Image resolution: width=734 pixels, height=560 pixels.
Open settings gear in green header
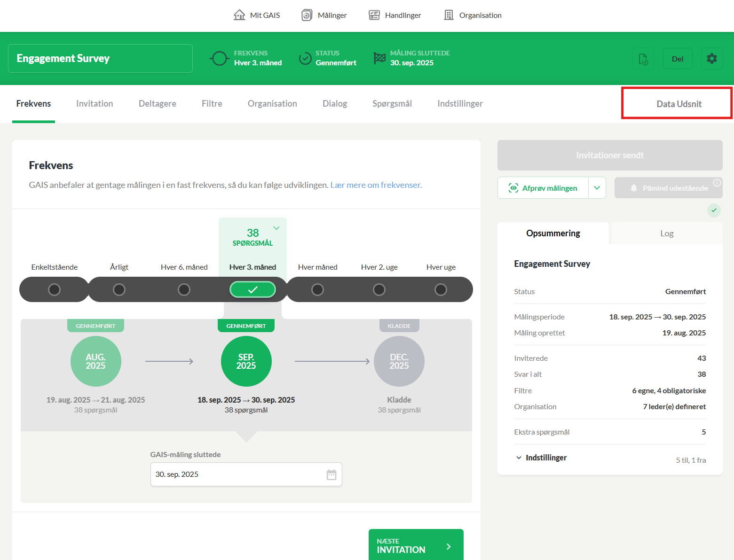(712, 59)
